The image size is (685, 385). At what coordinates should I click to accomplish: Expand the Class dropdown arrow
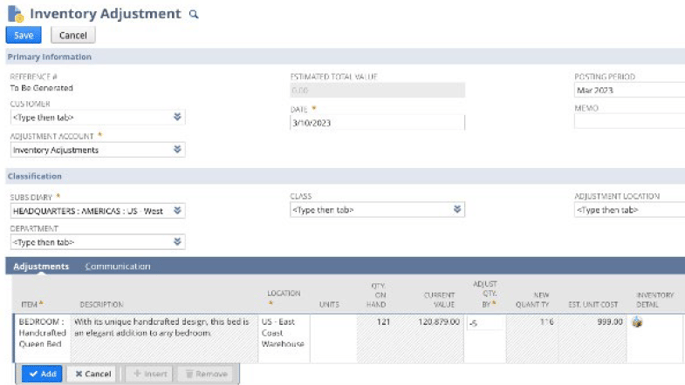(x=457, y=209)
